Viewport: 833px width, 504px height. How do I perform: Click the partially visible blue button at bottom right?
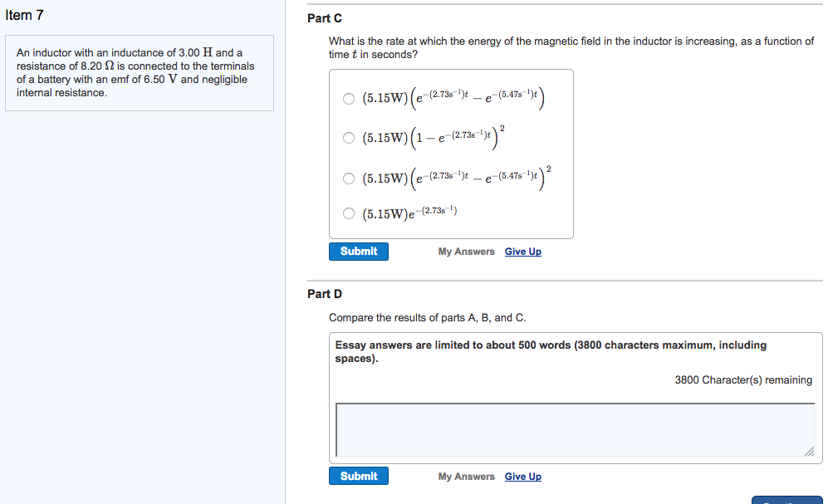[x=786, y=500]
